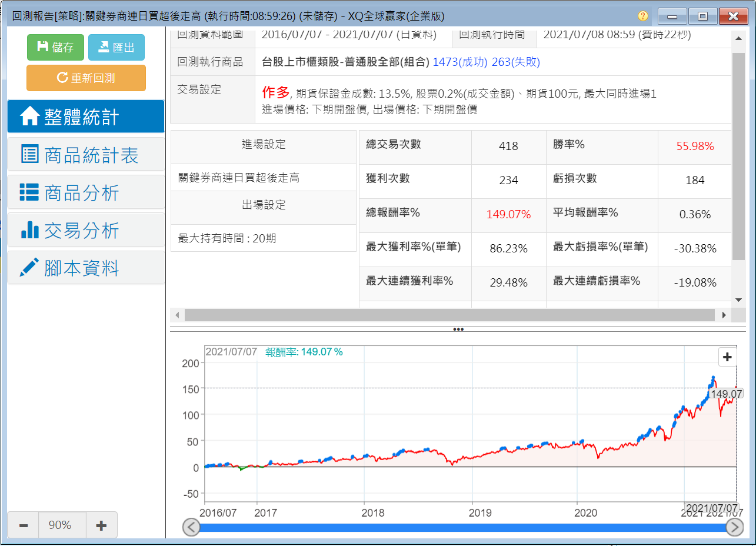
Task: Click the 1473(成功) success count link
Action: [x=459, y=62]
